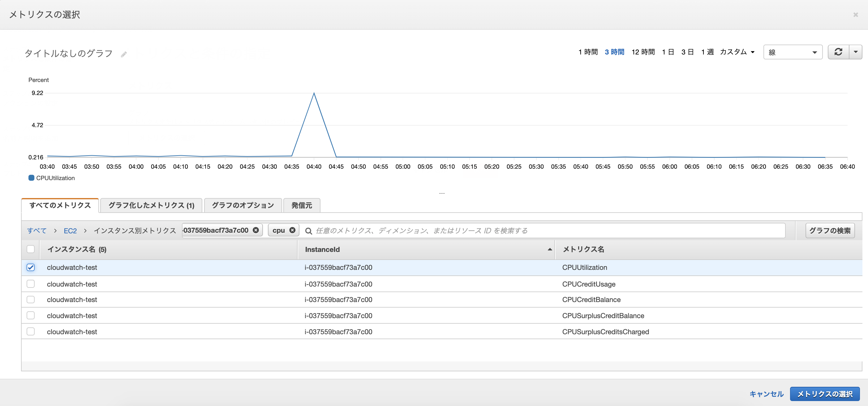
Task: Click the CPUCreditBalance metric name cell
Action: [x=591, y=300]
